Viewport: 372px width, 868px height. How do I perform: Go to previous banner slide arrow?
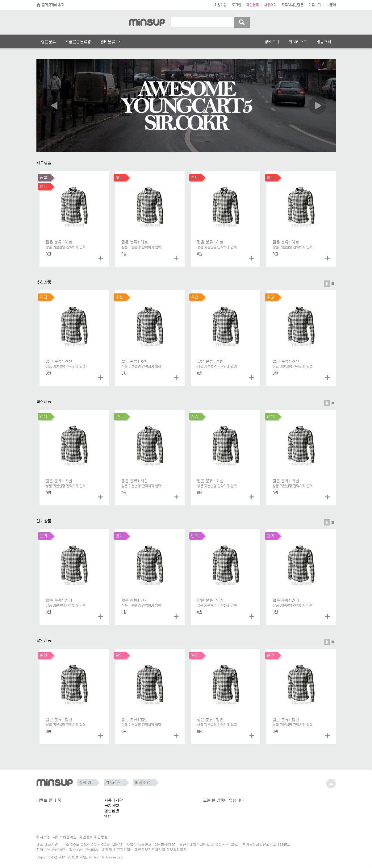[x=54, y=106]
